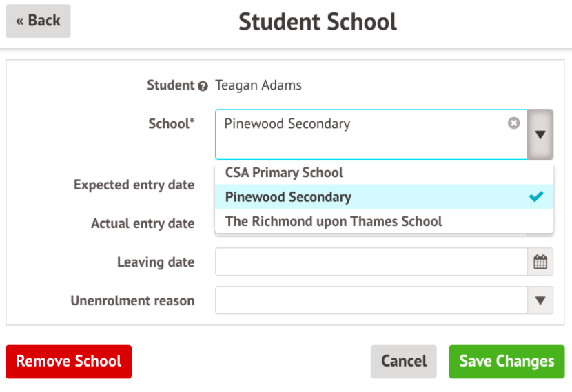Clear the School field with the x icon
Viewport: 572px width, 392px height.
[513, 123]
